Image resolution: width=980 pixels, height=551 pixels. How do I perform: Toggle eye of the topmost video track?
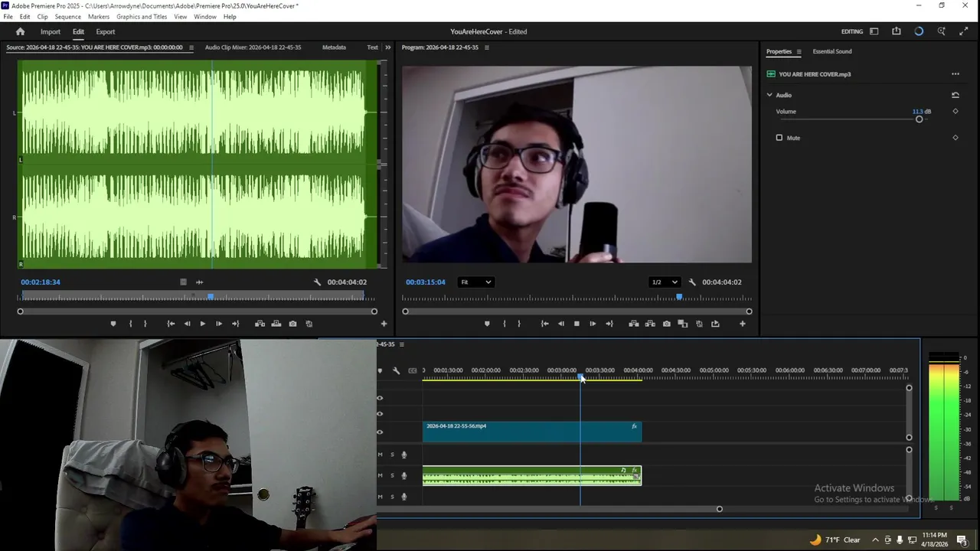pos(380,398)
